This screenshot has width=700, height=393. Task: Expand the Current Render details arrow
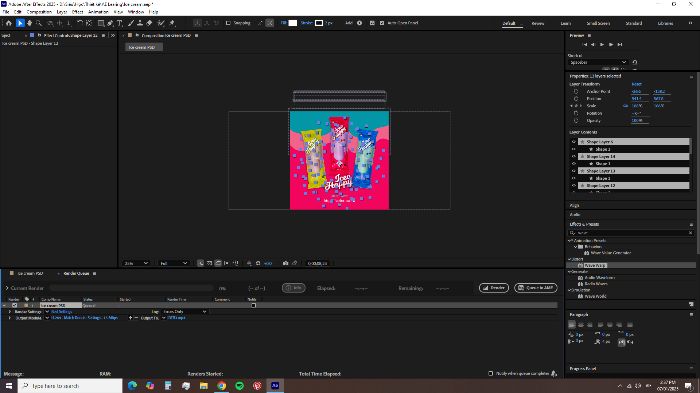(x=7, y=288)
